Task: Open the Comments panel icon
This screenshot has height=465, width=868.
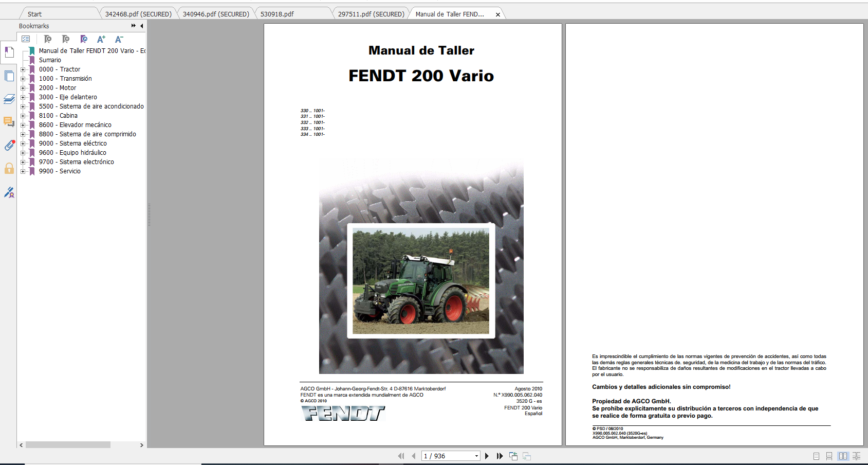Action: pos(9,122)
